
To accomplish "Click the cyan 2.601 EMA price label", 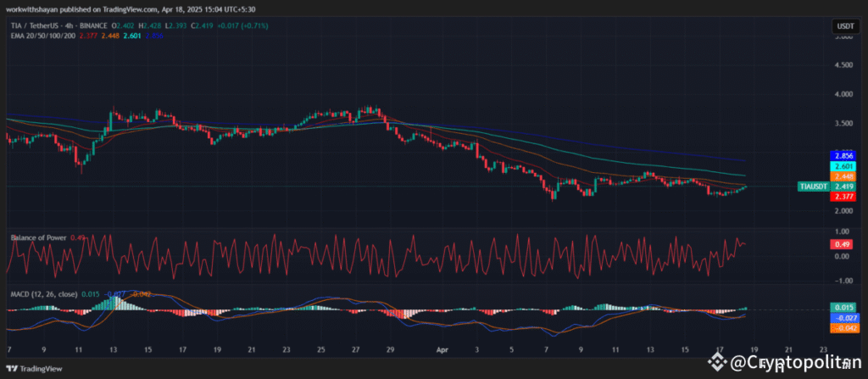I will [843, 166].
